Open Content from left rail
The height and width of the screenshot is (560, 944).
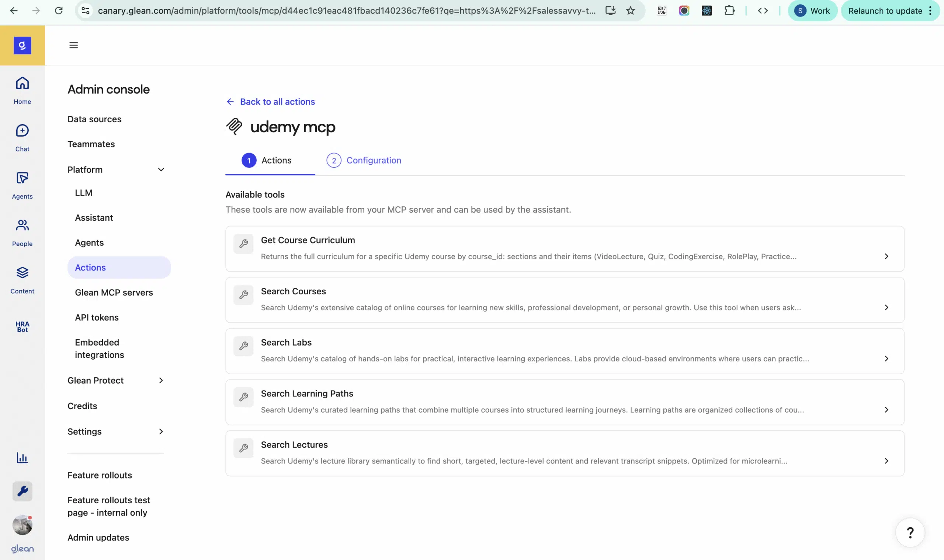coord(22,280)
